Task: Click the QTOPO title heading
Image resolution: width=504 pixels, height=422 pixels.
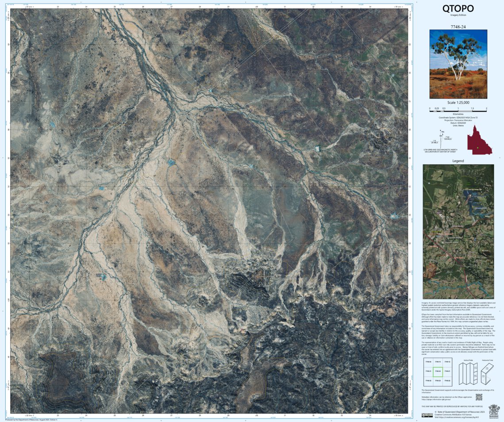Action: [x=458, y=8]
